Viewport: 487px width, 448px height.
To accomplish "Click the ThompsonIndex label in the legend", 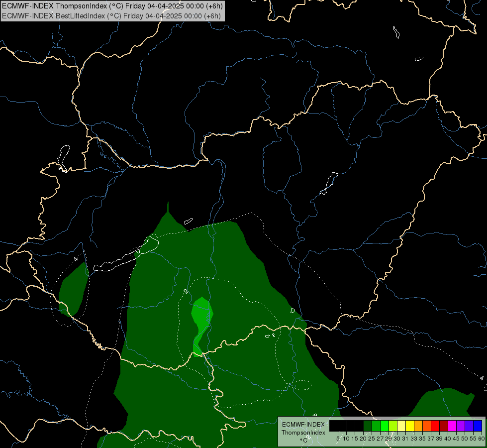I will pyautogui.click(x=303, y=433).
